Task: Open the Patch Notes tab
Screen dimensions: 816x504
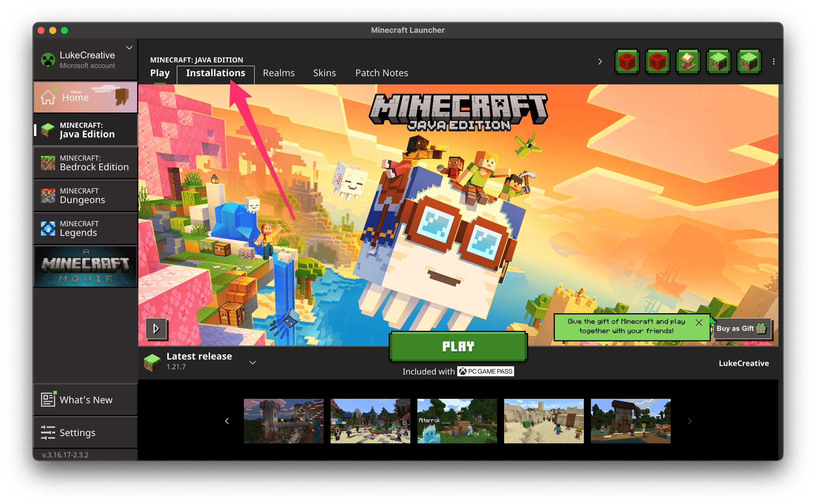Action: [x=381, y=73]
